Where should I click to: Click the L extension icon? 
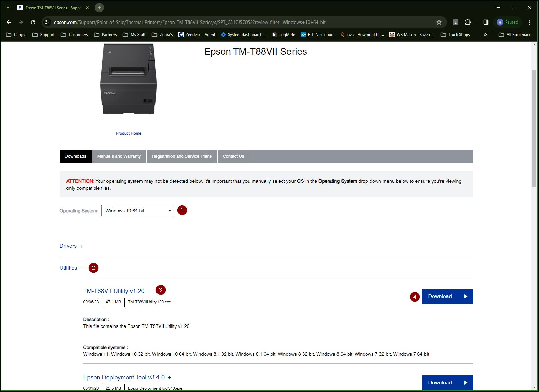456,22
